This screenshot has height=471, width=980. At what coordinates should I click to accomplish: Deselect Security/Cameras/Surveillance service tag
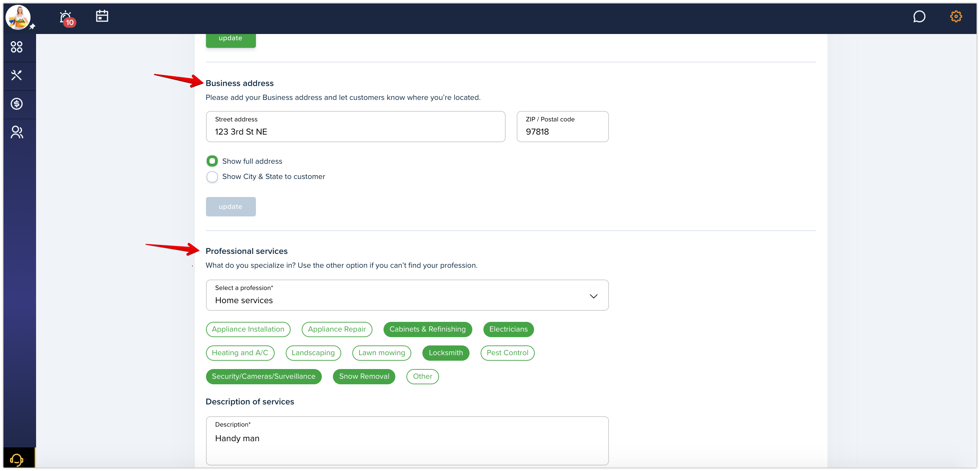click(x=264, y=376)
